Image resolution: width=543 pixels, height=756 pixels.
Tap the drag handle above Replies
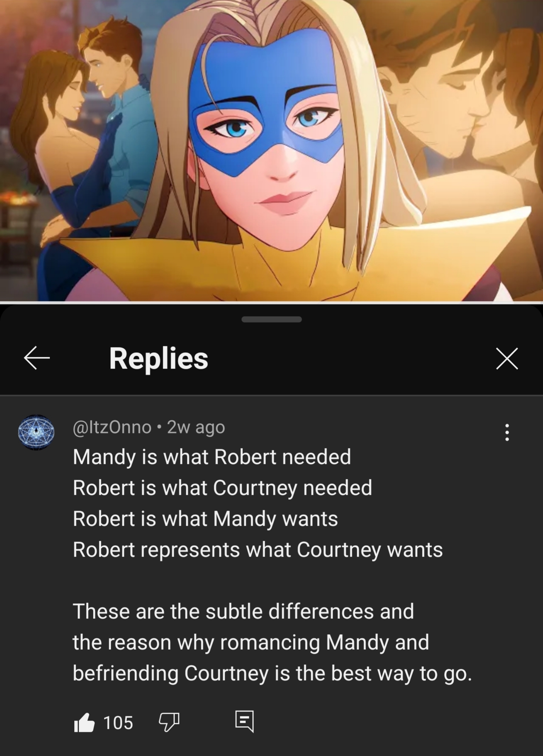point(271,319)
